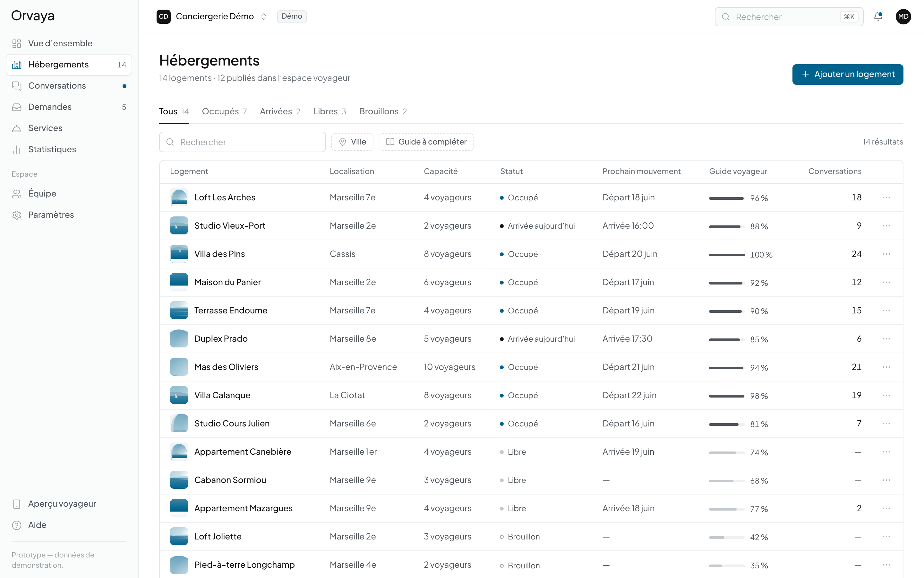
Task: Open the Équipe page
Action: [x=69, y=193]
